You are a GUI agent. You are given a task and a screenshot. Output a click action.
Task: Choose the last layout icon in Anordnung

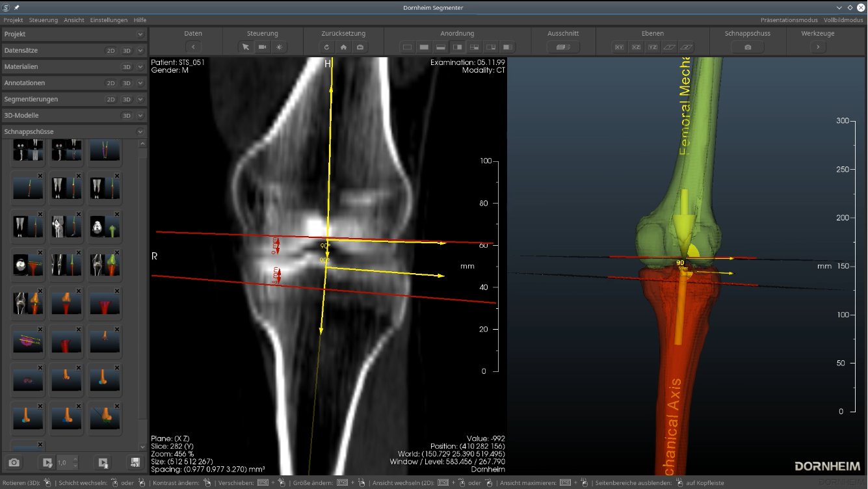tap(508, 47)
